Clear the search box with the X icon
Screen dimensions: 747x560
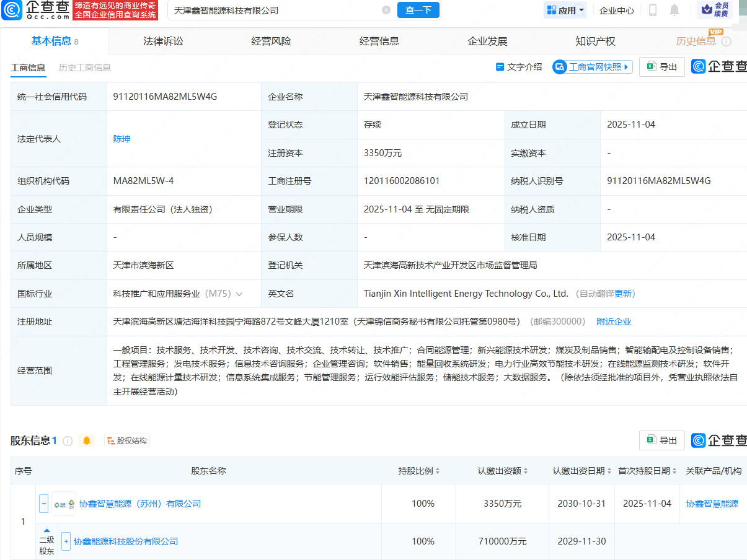point(386,11)
